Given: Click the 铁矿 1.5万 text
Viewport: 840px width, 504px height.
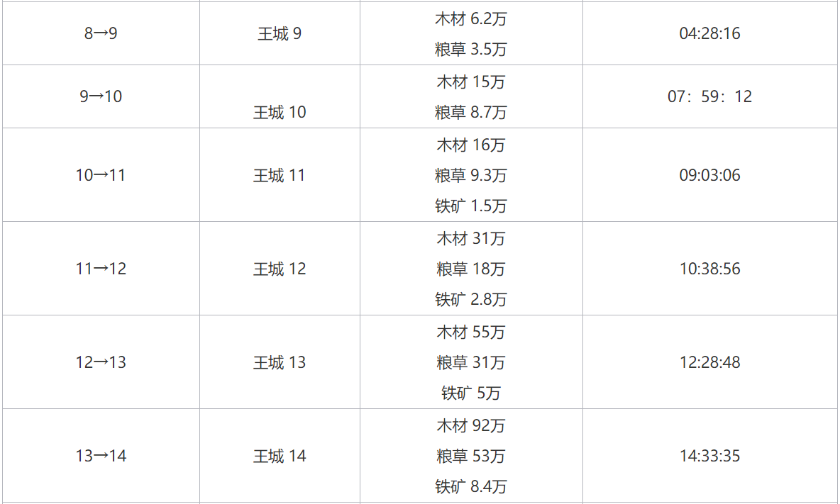Looking at the screenshot, I should (471, 206).
